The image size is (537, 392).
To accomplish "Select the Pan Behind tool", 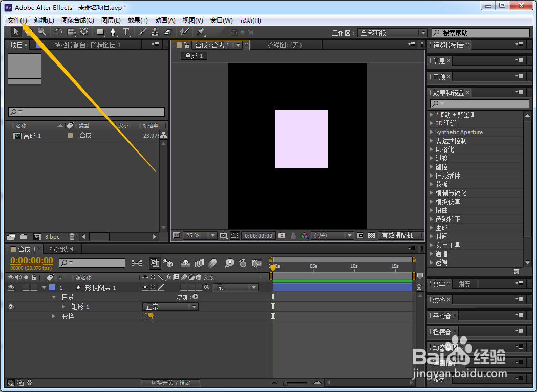I will (84, 32).
